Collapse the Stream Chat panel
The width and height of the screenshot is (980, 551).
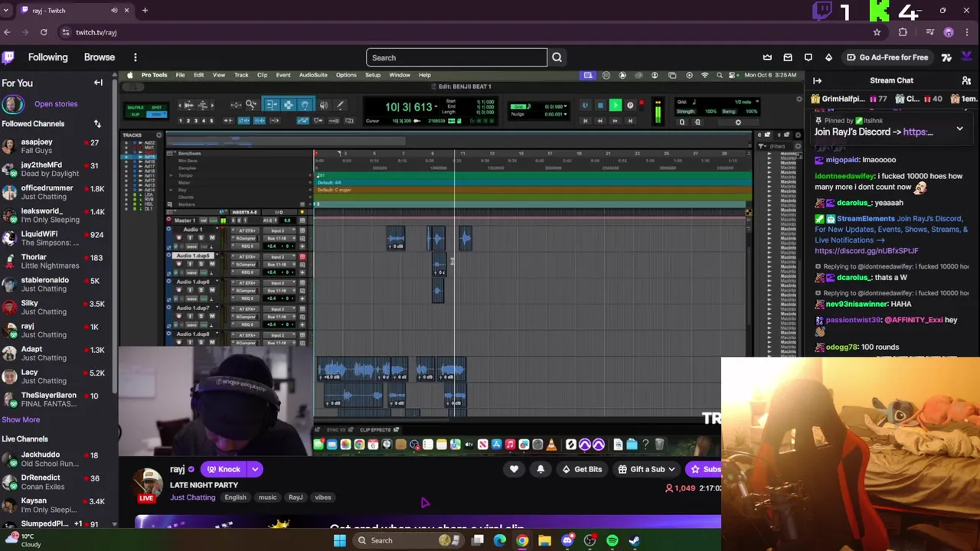click(x=817, y=80)
